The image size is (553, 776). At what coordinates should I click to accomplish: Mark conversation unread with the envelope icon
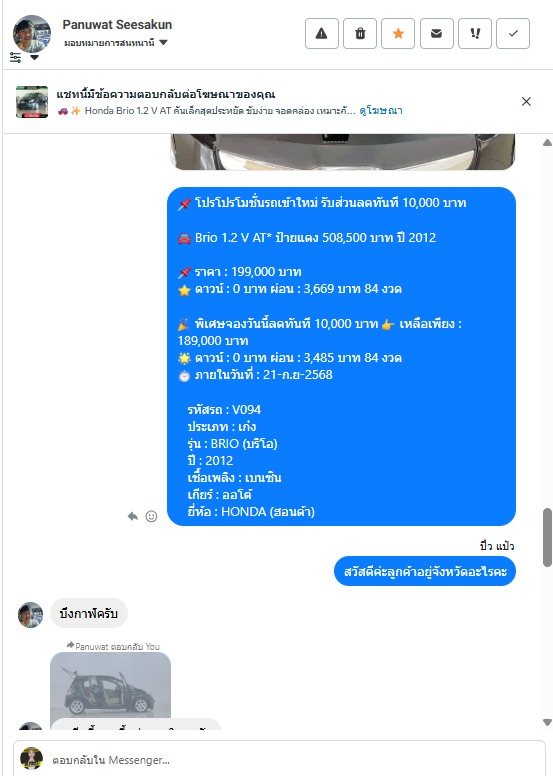click(437, 34)
